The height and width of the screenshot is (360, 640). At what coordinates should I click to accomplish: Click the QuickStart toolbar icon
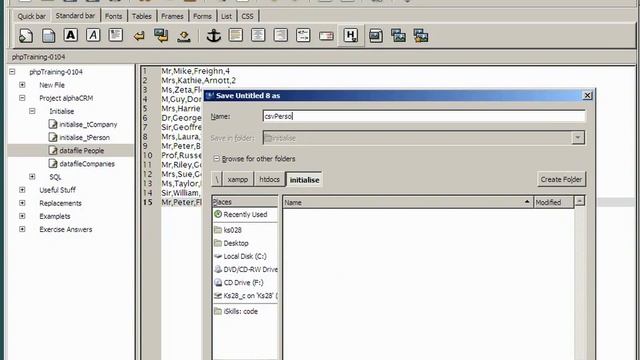[x=26, y=36]
